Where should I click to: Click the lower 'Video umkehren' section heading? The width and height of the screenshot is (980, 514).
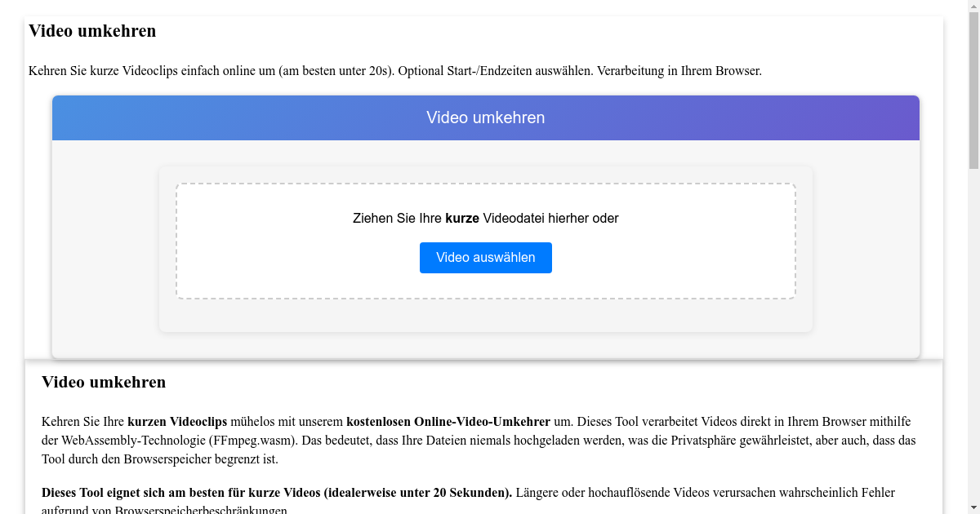(104, 382)
